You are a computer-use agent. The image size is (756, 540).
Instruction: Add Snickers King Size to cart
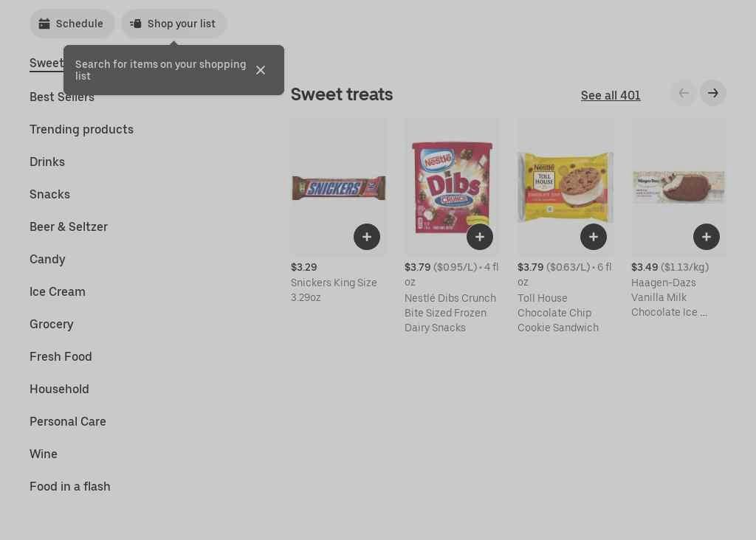click(367, 237)
